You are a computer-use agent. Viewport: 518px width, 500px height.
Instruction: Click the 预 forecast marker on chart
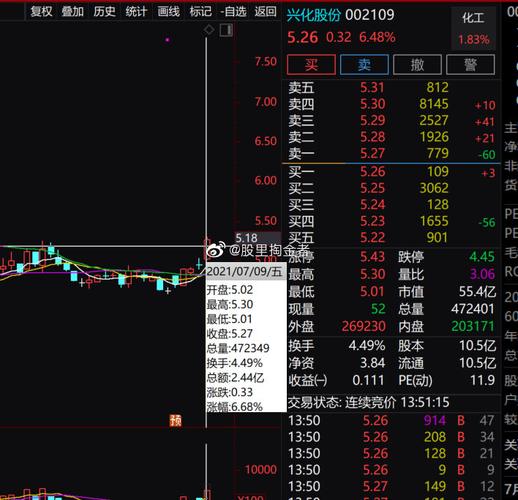pos(176,421)
